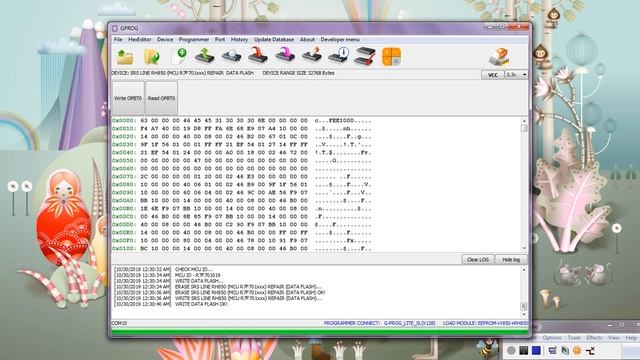Screen dimensions: 640x360
Task: Click the green progress bar at window bottom
Action: coord(320,332)
